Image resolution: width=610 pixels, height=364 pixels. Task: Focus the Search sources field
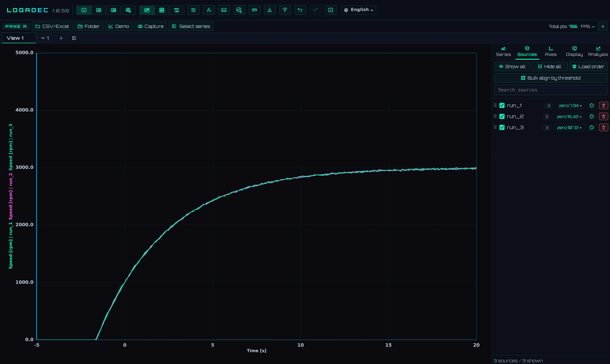551,90
